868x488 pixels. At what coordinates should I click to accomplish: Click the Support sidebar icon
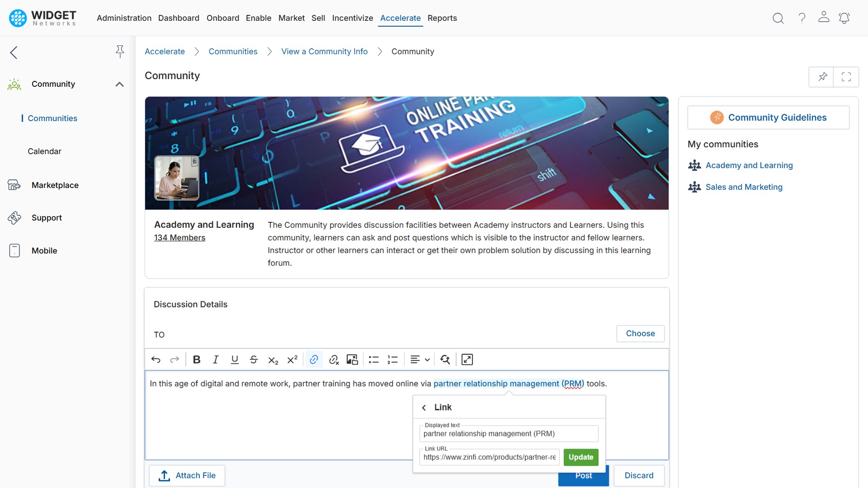point(14,218)
